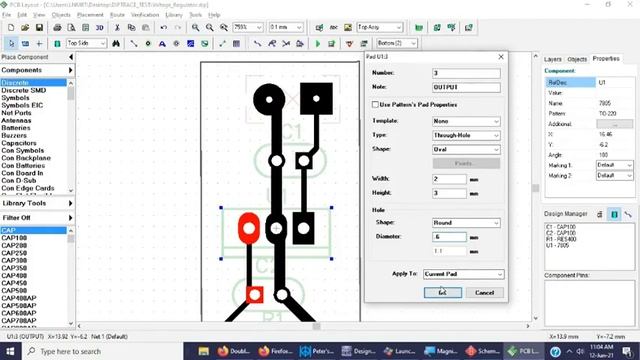The width and height of the screenshot is (640, 360).
Task: Toggle highlighted Design Manager component view icon
Action: coord(614,214)
